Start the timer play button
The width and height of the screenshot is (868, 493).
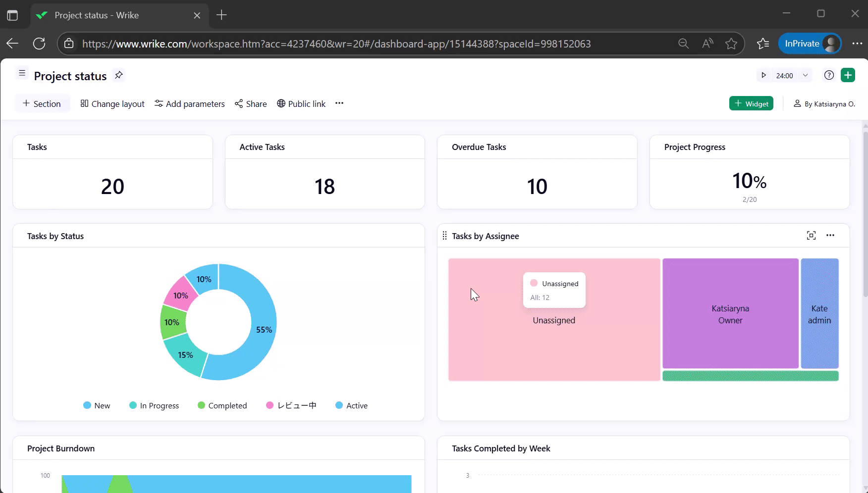click(x=763, y=75)
